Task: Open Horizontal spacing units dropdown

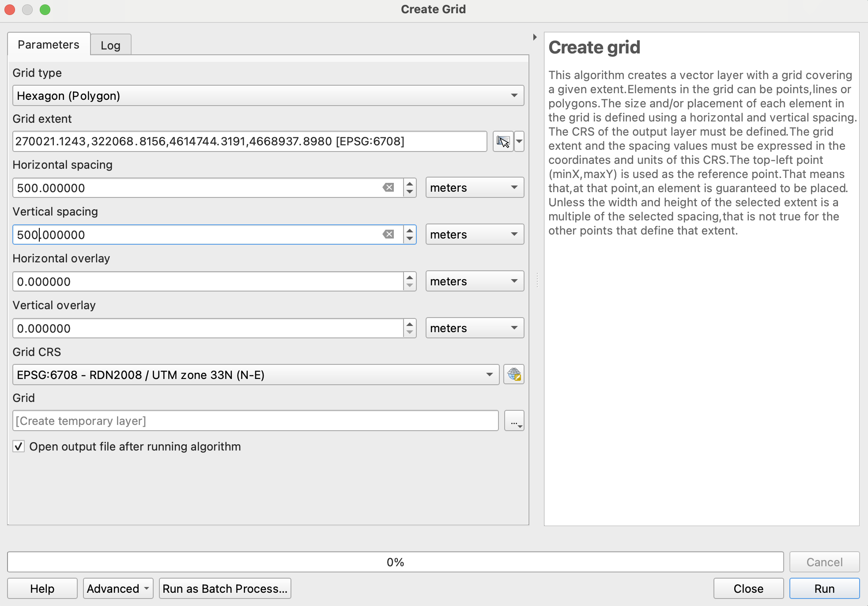Action: (x=474, y=188)
